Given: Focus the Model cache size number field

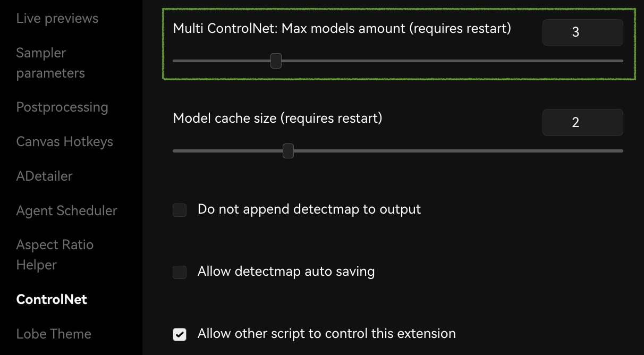Looking at the screenshot, I should click(582, 122).
